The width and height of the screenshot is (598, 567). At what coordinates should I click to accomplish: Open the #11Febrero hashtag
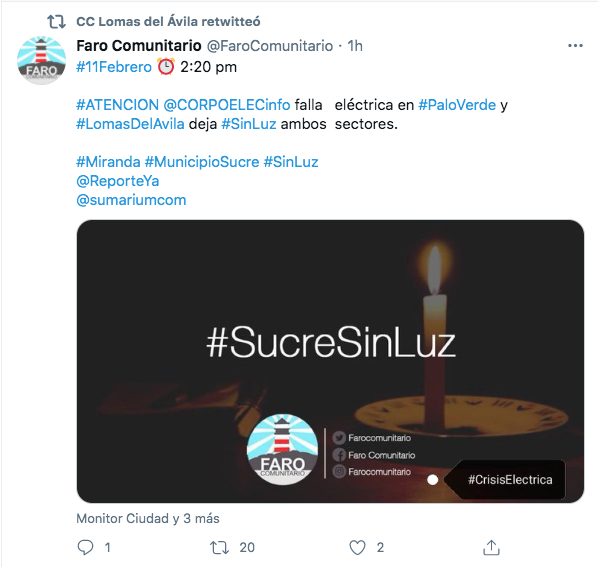pos(114,67)
